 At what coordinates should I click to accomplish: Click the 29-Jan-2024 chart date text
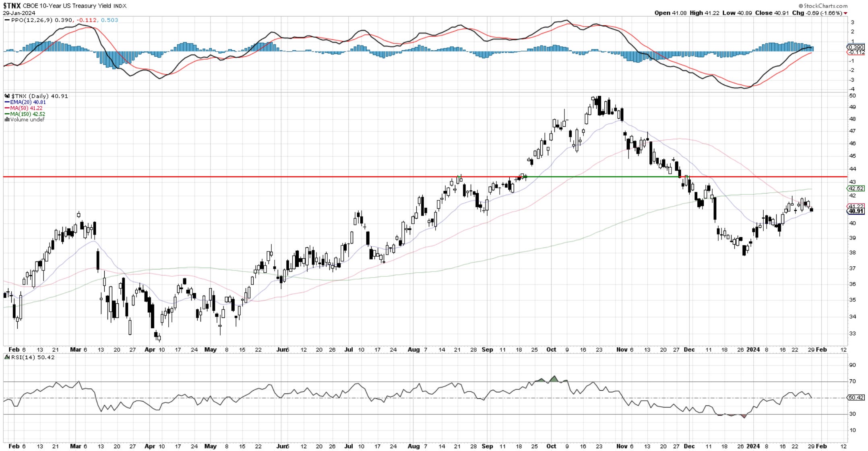click(19, 13)
